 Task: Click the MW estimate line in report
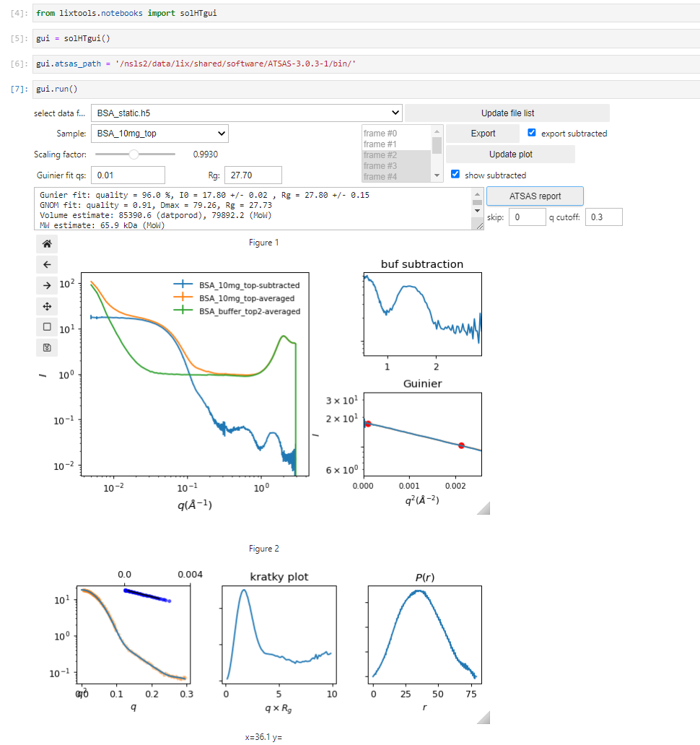tap(102, 226)
